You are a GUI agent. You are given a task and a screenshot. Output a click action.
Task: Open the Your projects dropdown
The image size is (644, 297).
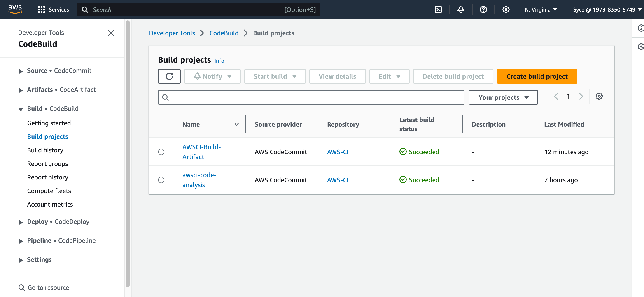(503, 97)
